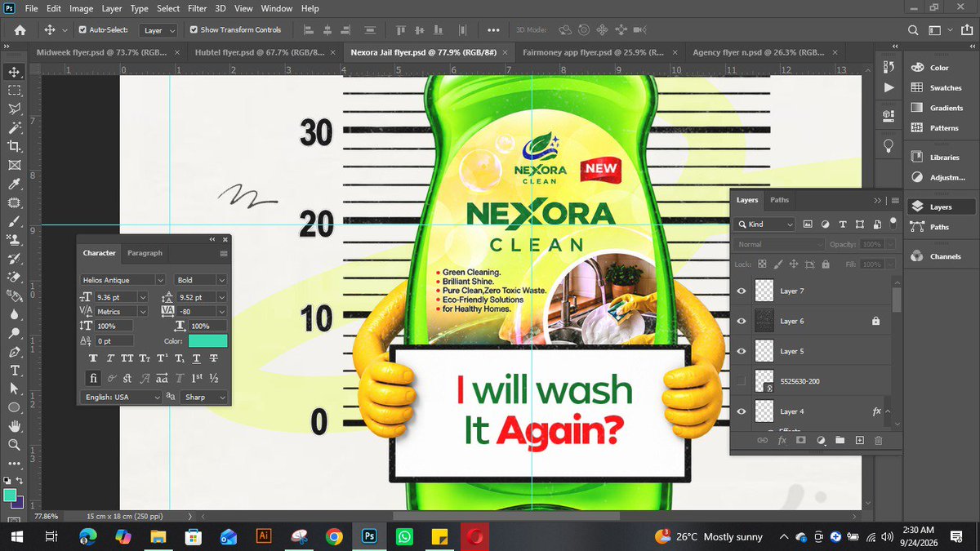The width and height of the screenshot is (980, 551).
Task: Click the Lock all padlock icon
Action: point(826,264)
